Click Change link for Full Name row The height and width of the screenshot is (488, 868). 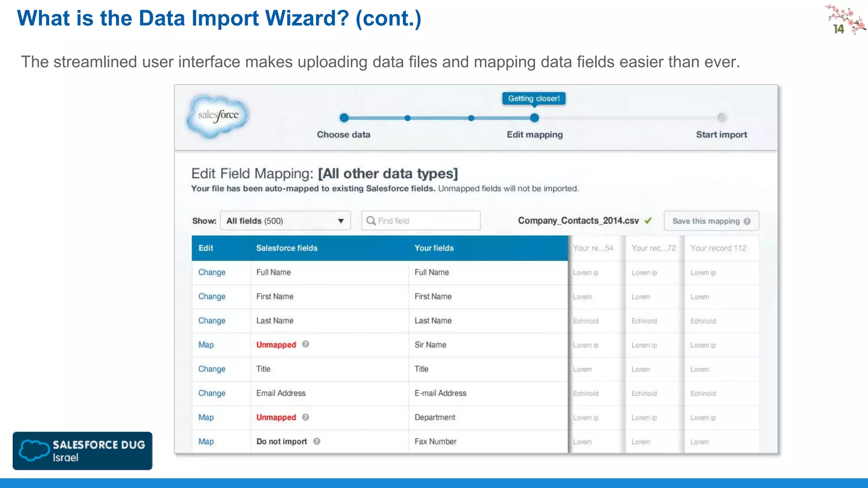click(x=212, y=272)
